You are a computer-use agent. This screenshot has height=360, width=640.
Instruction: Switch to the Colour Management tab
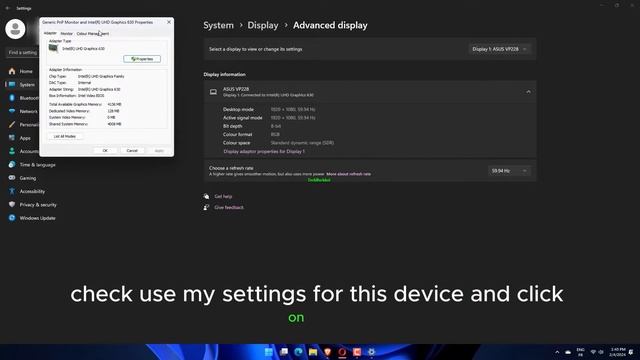pyautogui.click(x=93, y=33)
